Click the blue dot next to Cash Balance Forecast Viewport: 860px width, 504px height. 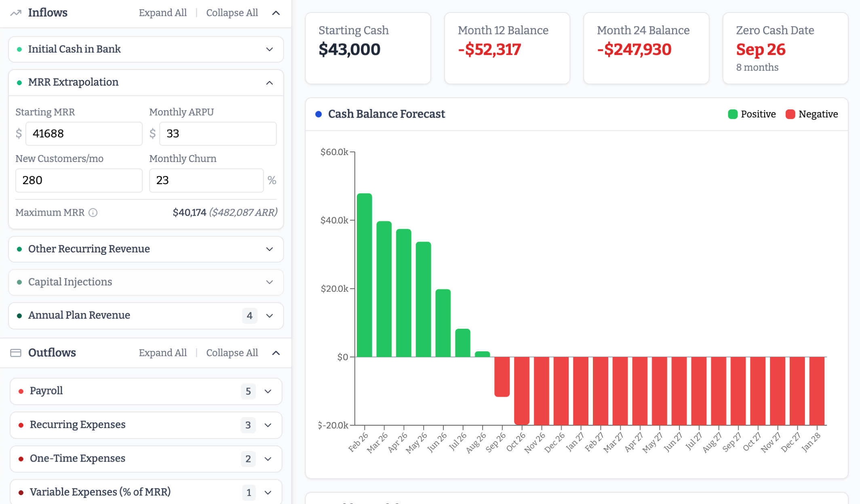tap(318, 114)
